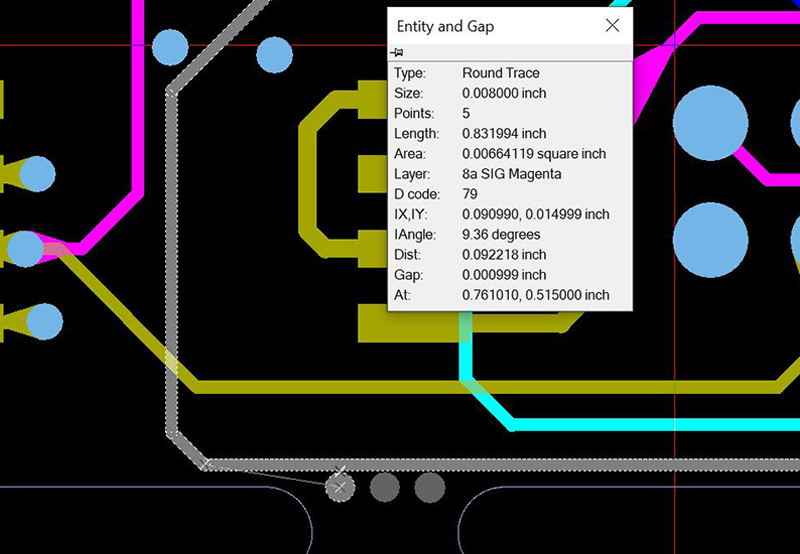Click the Type value Round Trace

tap(501, 73)
